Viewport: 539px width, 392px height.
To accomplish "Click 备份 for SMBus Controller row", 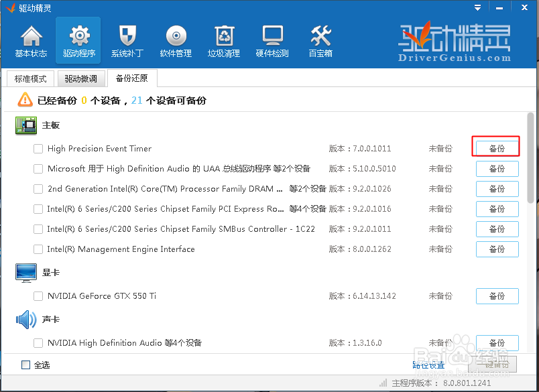I will pos(497,229).
